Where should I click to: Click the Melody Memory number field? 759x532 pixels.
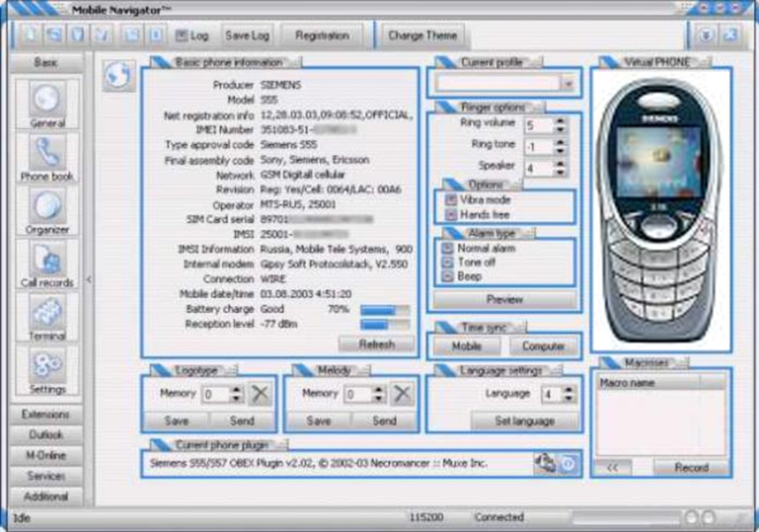click(358, 394)
